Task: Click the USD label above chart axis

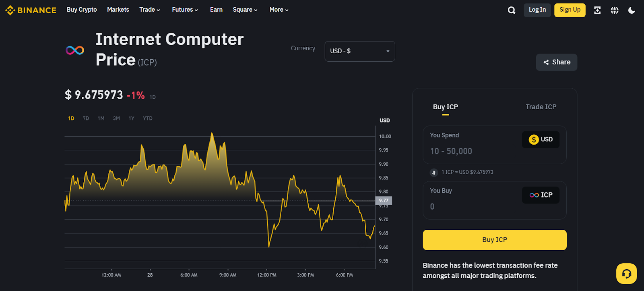Action: (385, 121)
